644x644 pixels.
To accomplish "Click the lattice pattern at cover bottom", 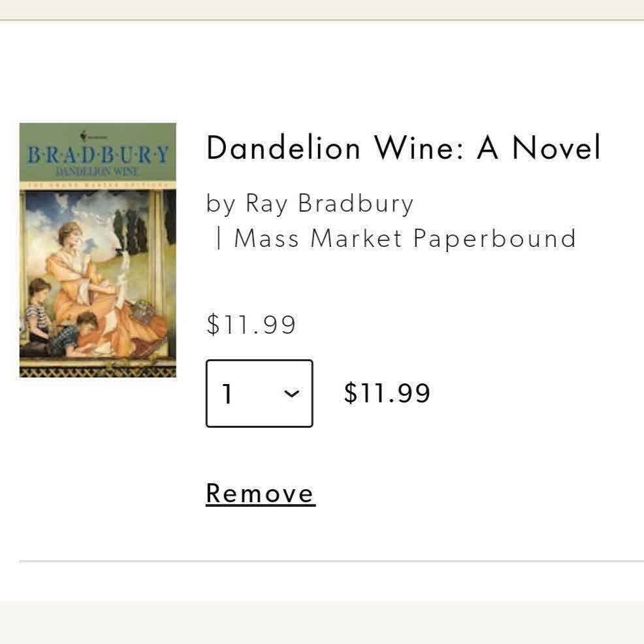I will pyautogui.click(x=97, y=371).
